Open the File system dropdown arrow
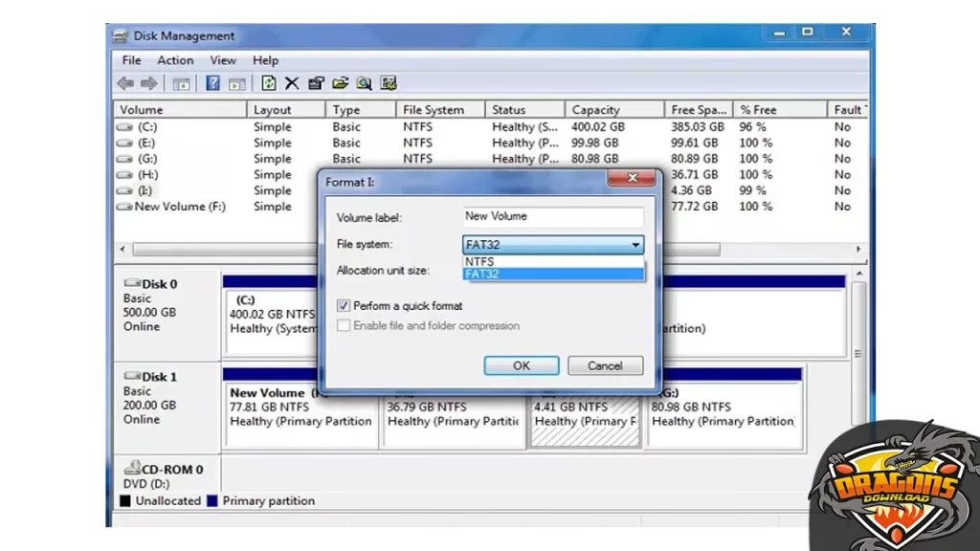 coord(635,245)
